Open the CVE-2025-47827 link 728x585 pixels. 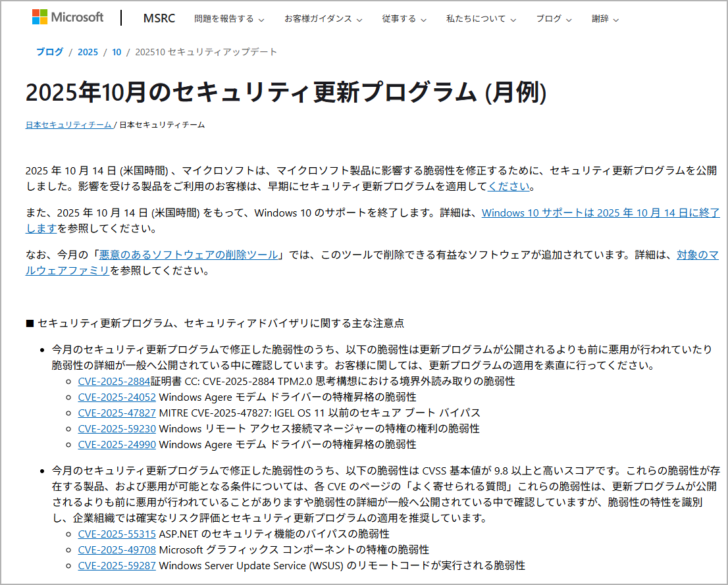point(117,413)
